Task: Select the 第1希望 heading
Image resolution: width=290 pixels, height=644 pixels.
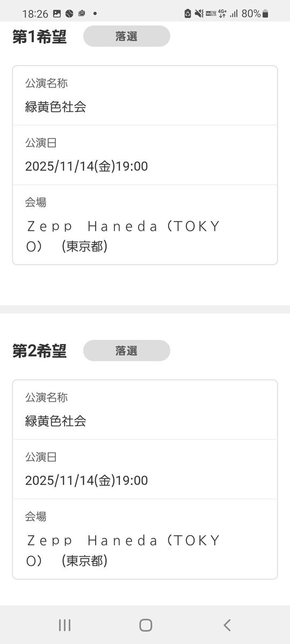Action: (40, 37)
